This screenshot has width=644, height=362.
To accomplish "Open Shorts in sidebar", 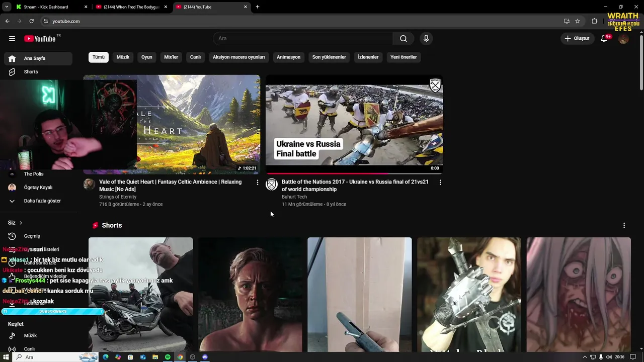I will pos(38,72).
